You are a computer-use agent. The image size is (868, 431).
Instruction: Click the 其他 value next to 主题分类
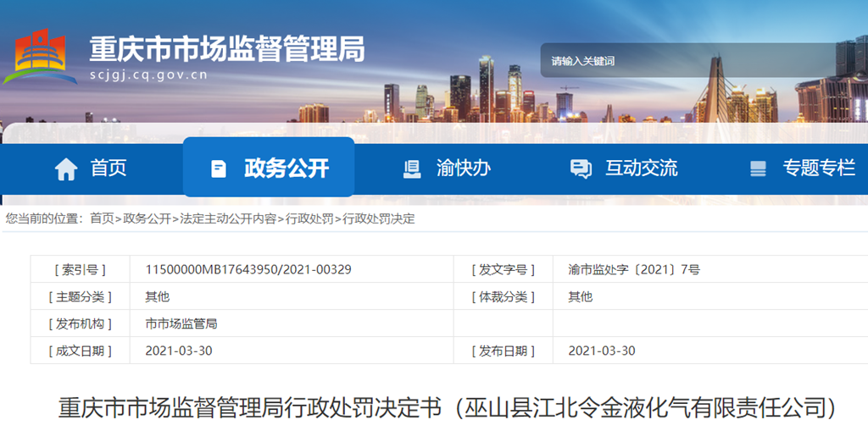[157, 297]
